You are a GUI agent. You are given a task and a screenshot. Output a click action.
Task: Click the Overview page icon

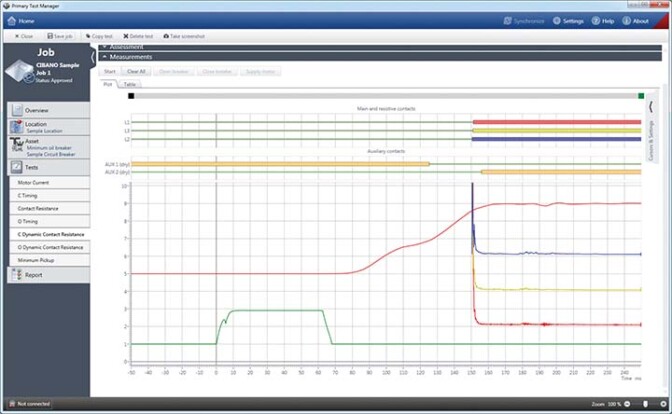click(x=17, y=110)
